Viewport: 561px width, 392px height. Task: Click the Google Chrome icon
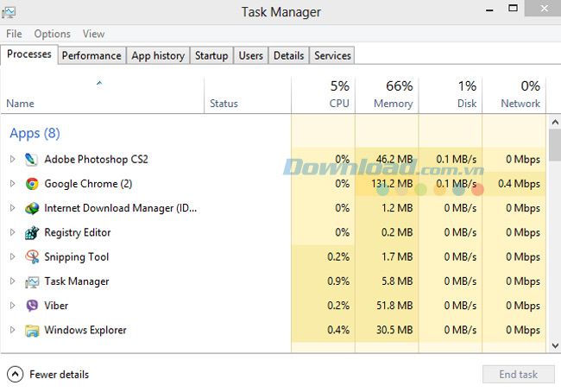coord(32,184)
